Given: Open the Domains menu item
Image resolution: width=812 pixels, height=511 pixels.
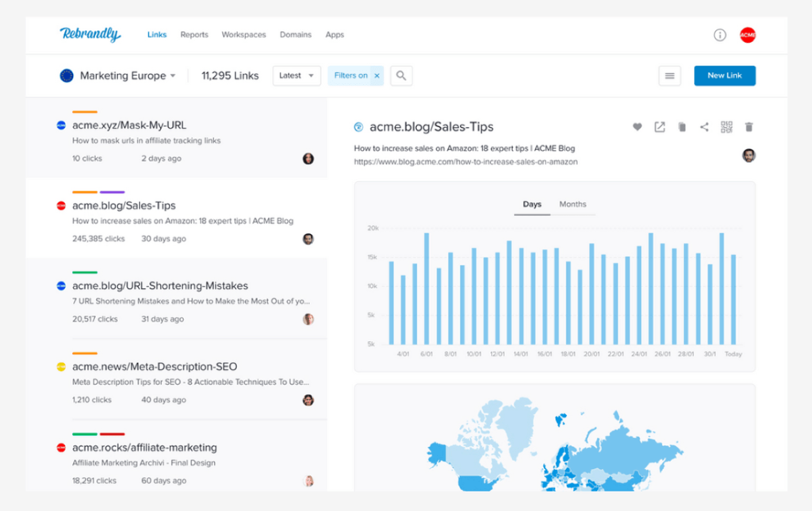Looking at the screenshot, I should (x=296, y=35).
